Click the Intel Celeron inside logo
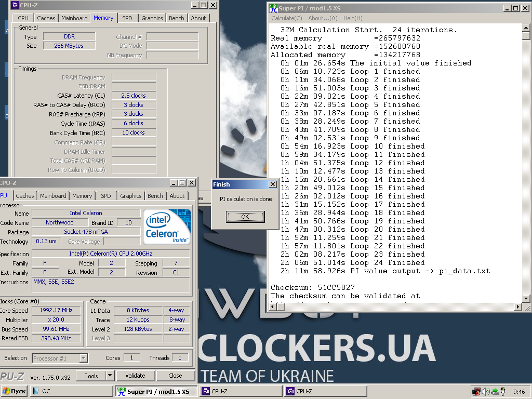The width and height of the screenshot is (532, 399). click(167, 227)
